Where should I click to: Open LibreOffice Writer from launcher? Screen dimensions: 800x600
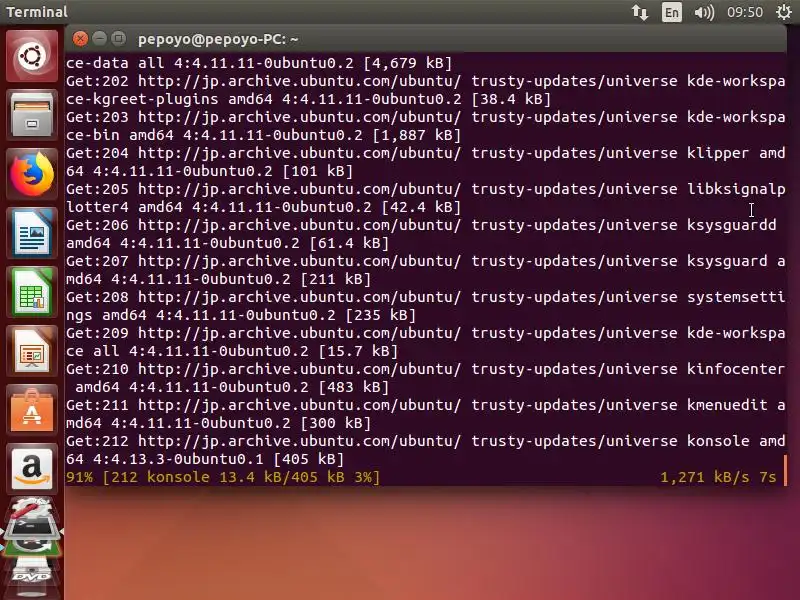[x=32, y=233]
